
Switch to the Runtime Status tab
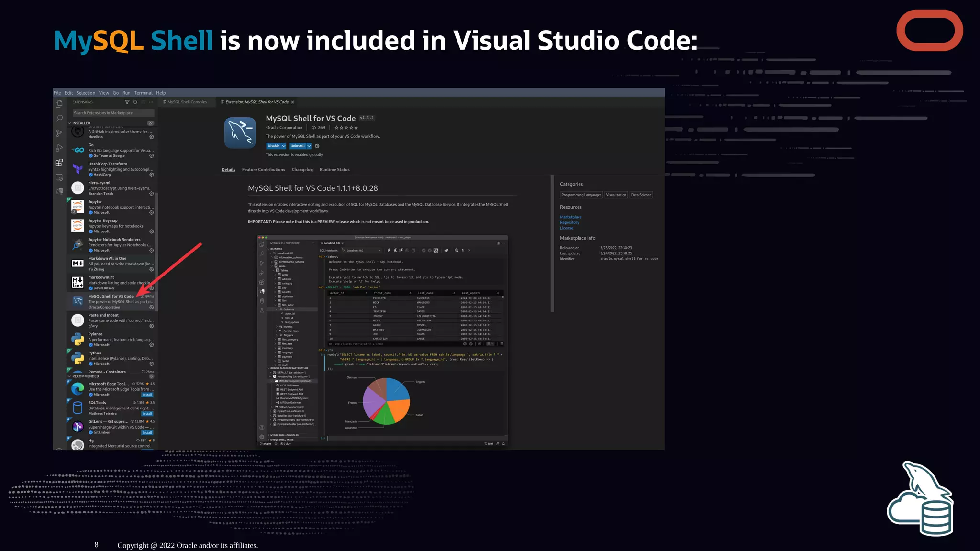(334, 170)
